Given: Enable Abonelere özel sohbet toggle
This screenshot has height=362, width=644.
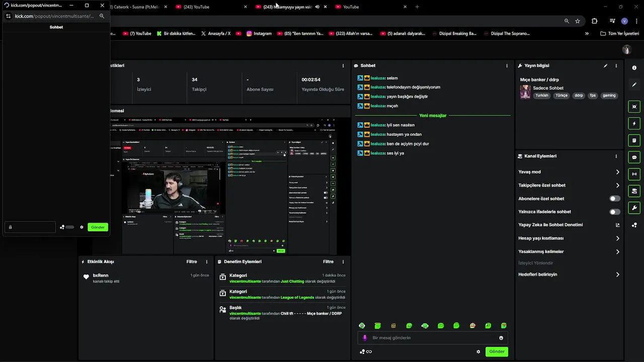Looking at the screenshot, I should point(615,199).
